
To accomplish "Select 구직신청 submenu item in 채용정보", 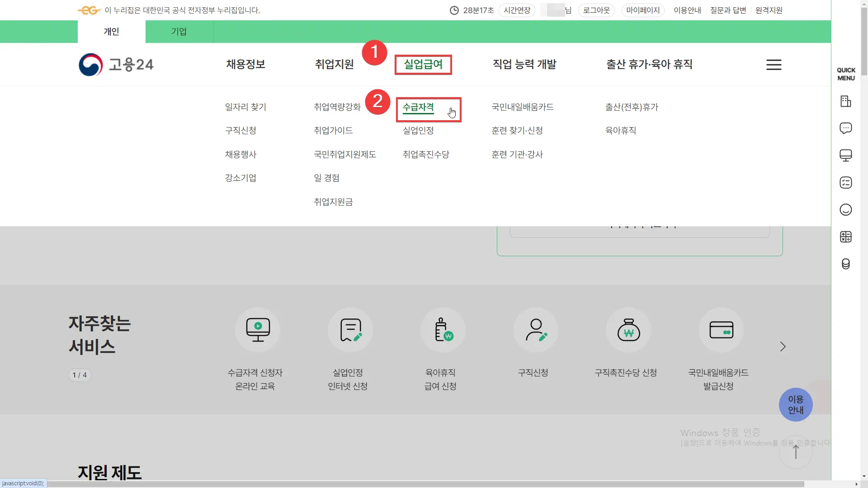I will coord(241,131).
